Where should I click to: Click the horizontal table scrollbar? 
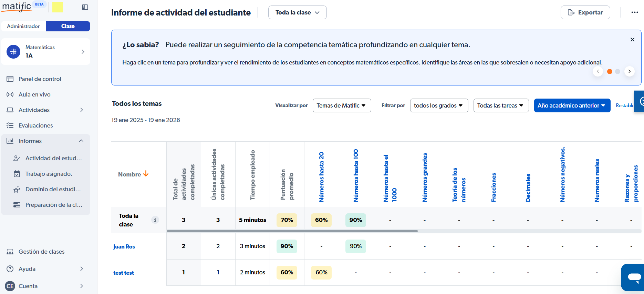point(292,231)
